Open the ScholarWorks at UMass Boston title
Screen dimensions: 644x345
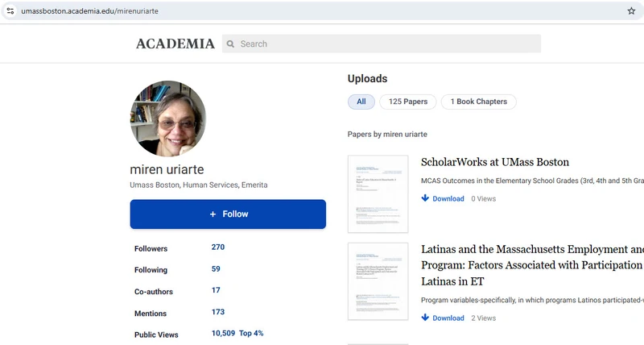click(495, 162)
